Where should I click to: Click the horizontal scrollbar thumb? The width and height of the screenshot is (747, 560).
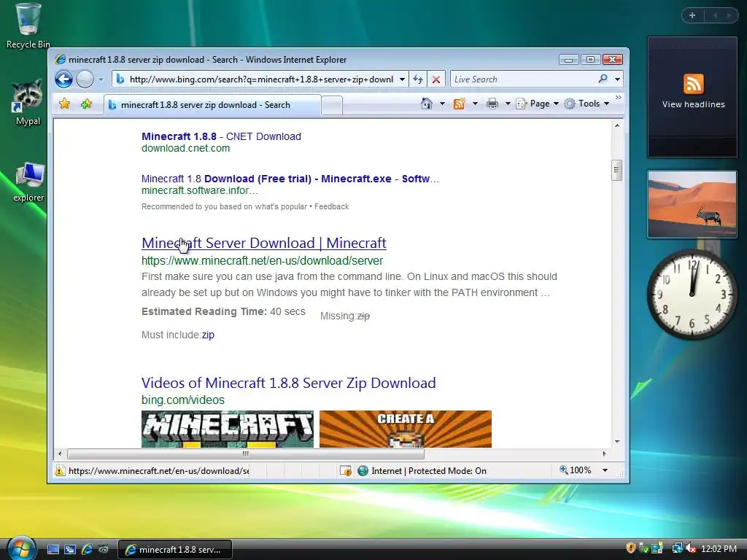[245, 454]
